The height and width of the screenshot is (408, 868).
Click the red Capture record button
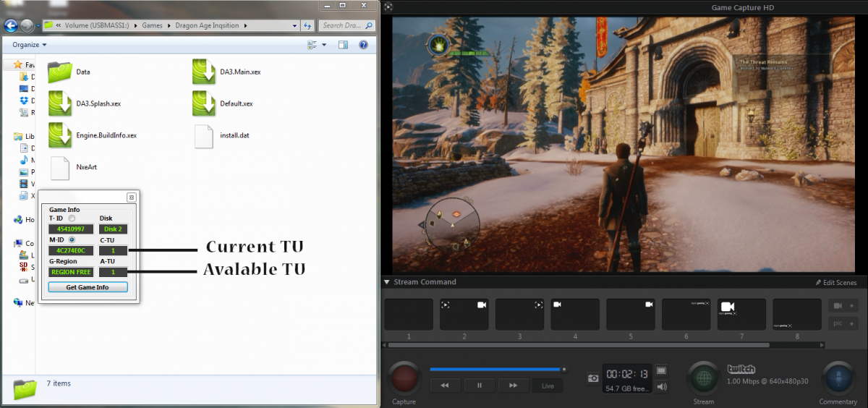404,378
